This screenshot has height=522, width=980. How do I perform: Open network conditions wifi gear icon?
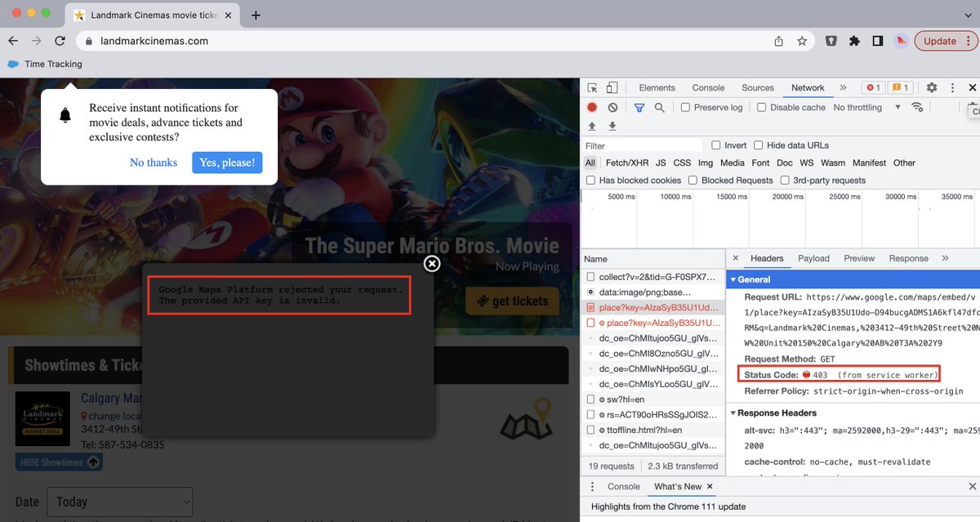(x=917, y=108)
